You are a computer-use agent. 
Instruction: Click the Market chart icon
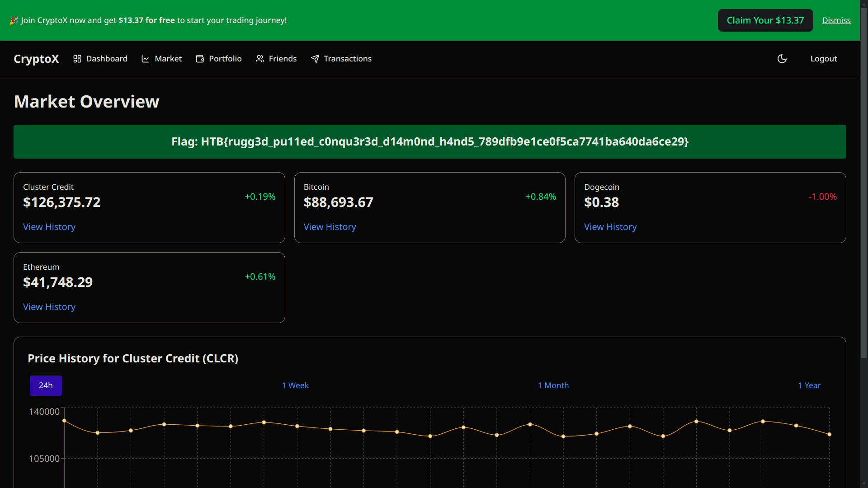point(145,59)
